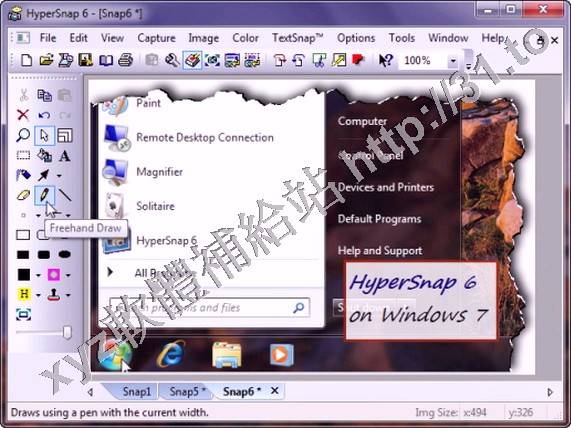Screen dimensions: 571x428
Task: Select the filled rectangle shape tool
Action: click(x=23, y=254)
